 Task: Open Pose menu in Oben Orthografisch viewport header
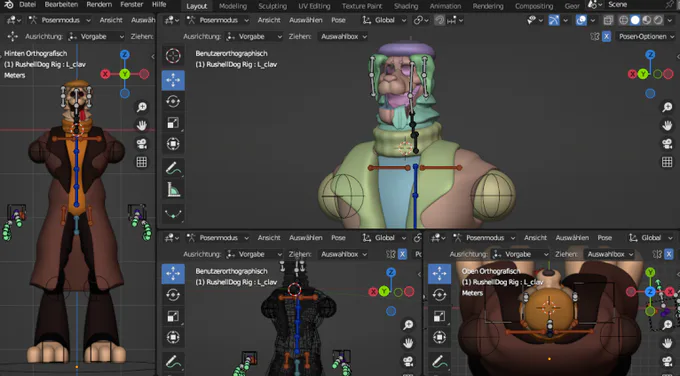click(605, 238)
